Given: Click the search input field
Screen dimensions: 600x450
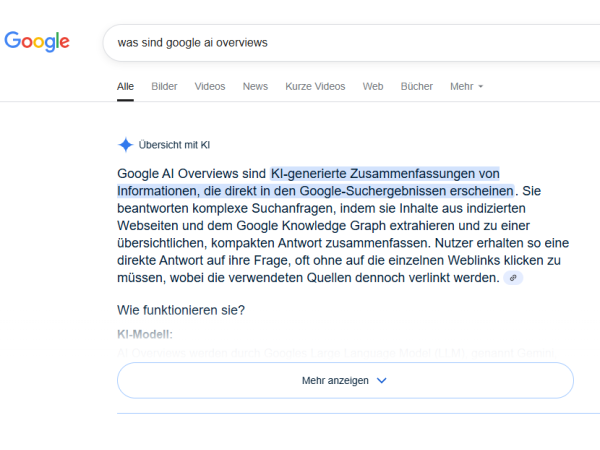Looking at the screenshot, I should pos(351,43).
